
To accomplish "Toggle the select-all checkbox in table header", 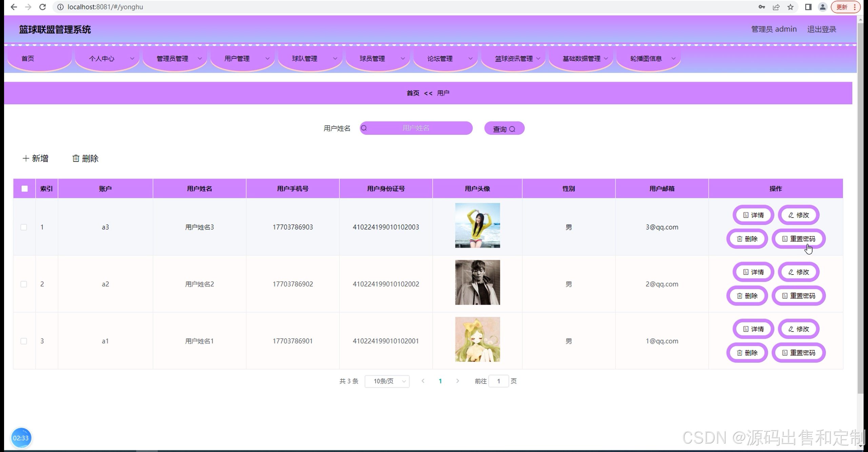I will 24,189.
